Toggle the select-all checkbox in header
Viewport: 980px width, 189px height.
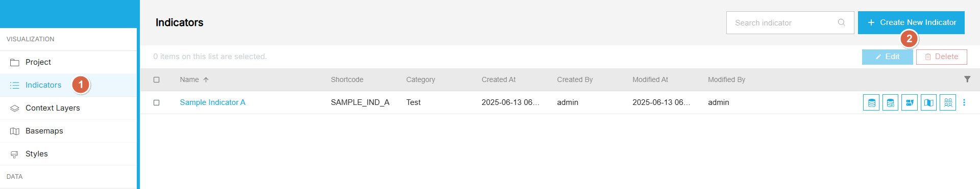tap(157, 79)
